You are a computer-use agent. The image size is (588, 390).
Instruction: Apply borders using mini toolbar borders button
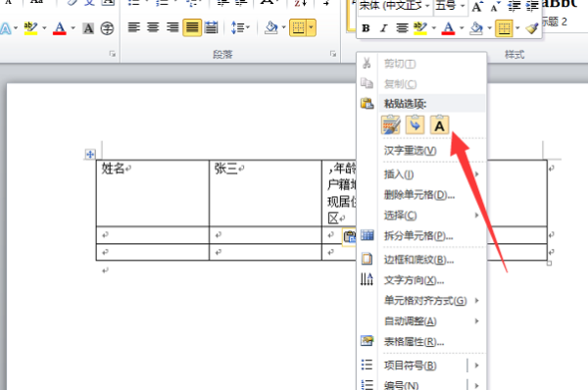pyautogui.click(x=504, y=28)
